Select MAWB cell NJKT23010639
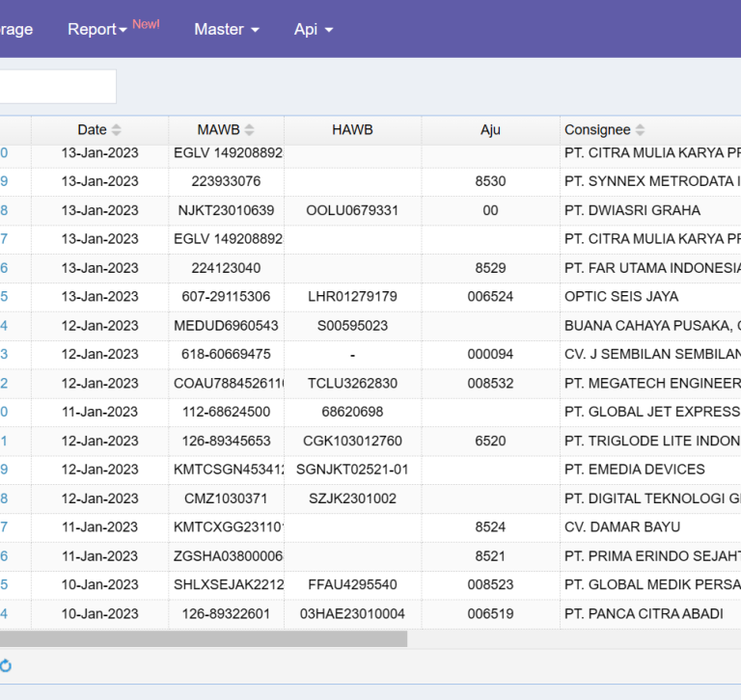 226,210
